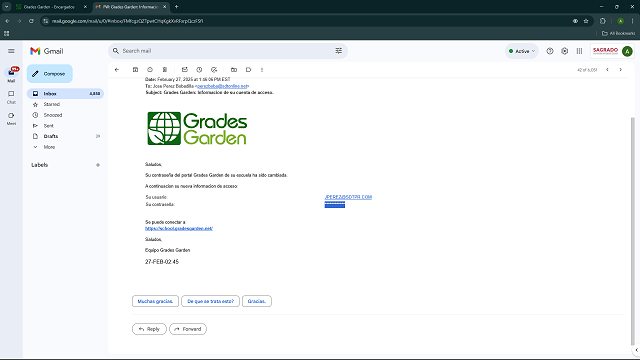Select the highlighted password text

pyautogui.click(x=335, y=204)
